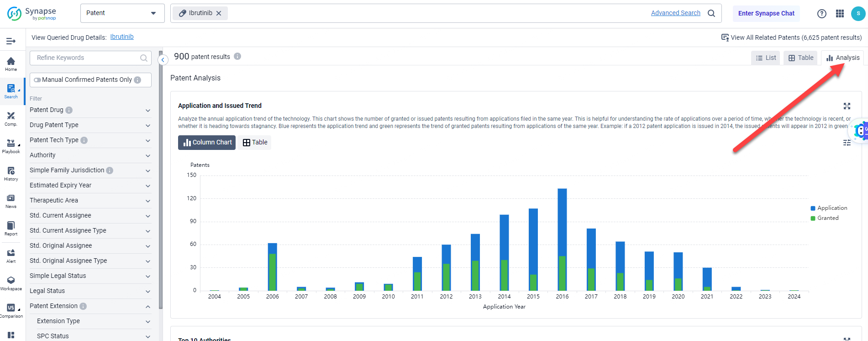Screen dimensions: 868x341
Task: Open the Playbook sidebar icon
Action: tap(11, 146)
